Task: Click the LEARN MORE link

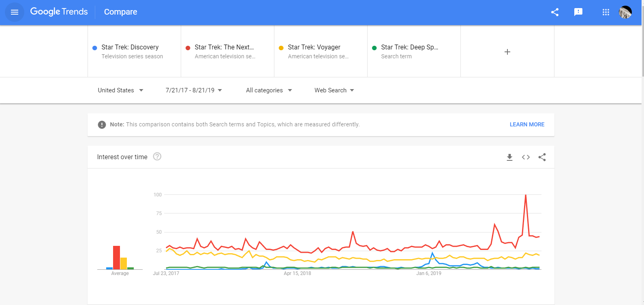Action: (527, 124)
